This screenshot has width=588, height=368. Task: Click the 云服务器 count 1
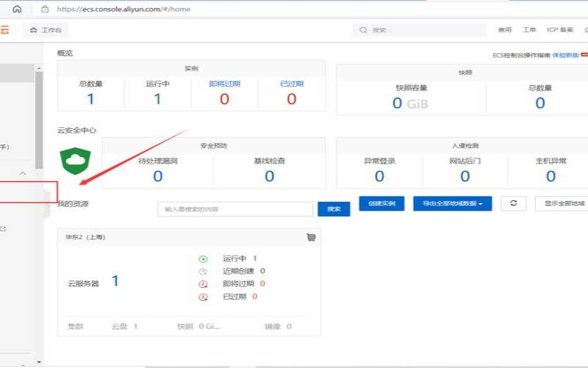pos(115,281)
